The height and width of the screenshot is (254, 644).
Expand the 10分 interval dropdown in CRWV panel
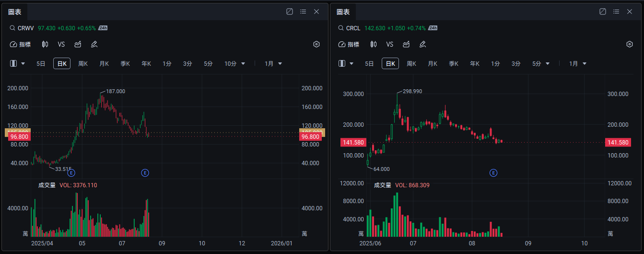click(x=235, y=63)
